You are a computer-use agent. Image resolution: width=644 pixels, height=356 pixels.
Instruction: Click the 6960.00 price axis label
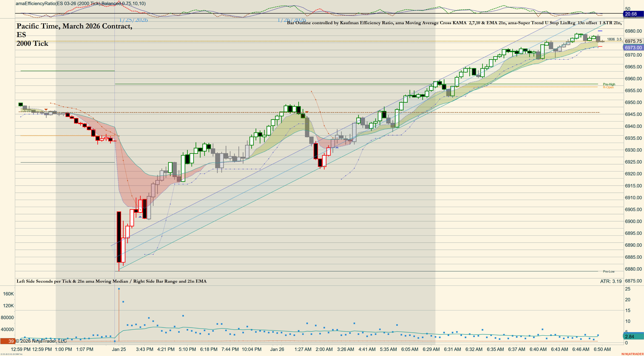633,79
